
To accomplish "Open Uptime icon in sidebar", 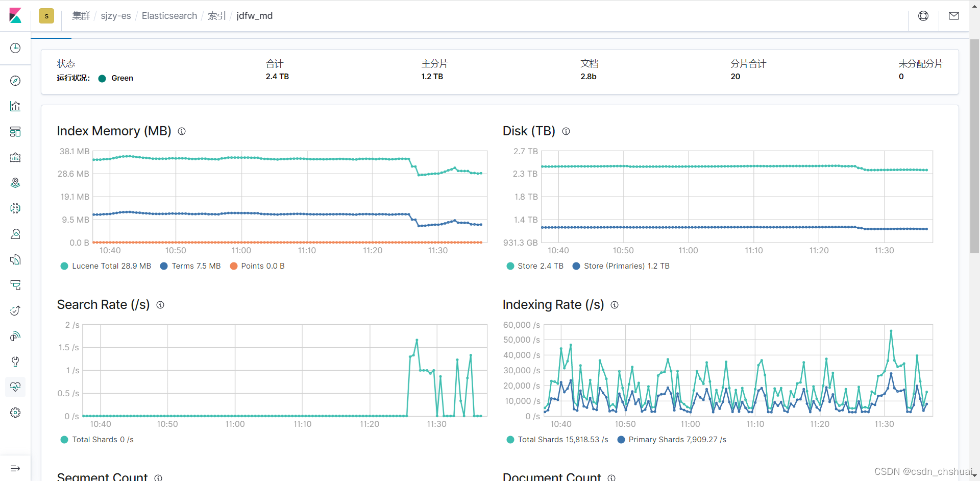I will point(15,310).
